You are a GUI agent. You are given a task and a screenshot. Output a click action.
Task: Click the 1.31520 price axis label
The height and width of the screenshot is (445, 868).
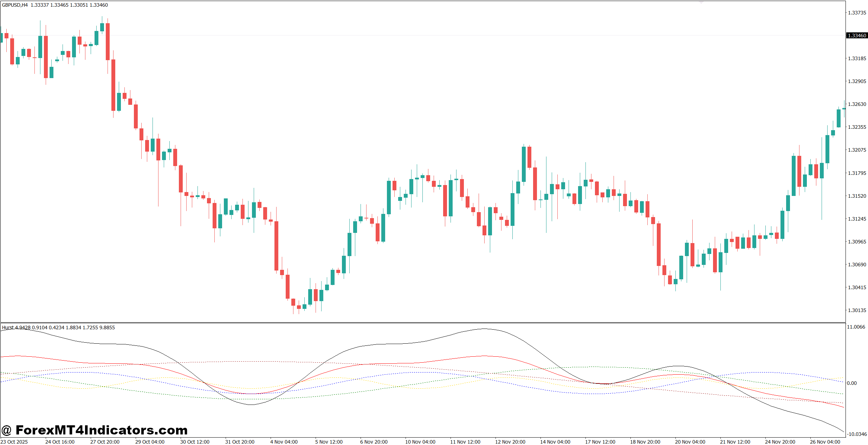point(857,196)
